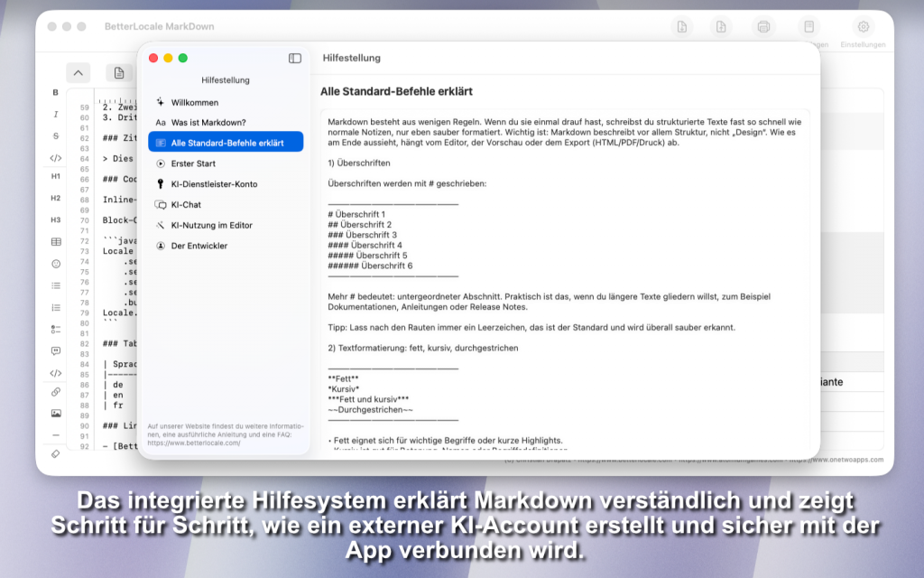Select the Willkommen help topic

point(195,102)
